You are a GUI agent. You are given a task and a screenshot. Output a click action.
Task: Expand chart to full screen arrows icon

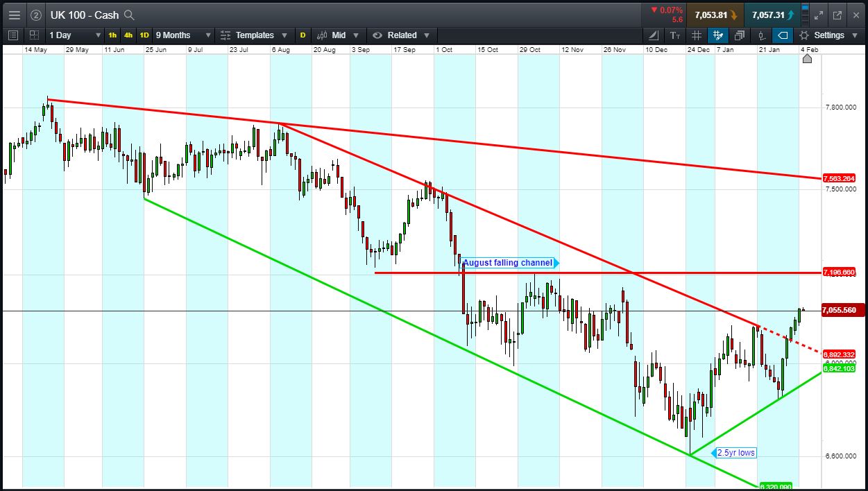click(819, 15)
